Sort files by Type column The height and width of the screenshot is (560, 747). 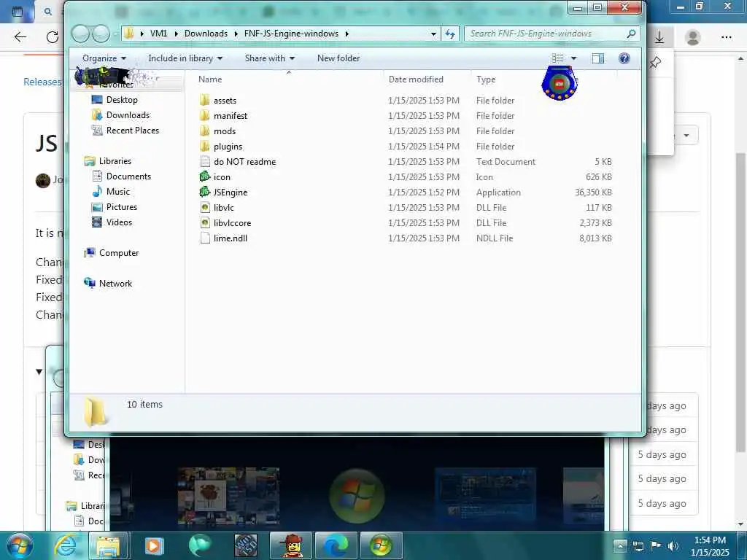point(486,79)
